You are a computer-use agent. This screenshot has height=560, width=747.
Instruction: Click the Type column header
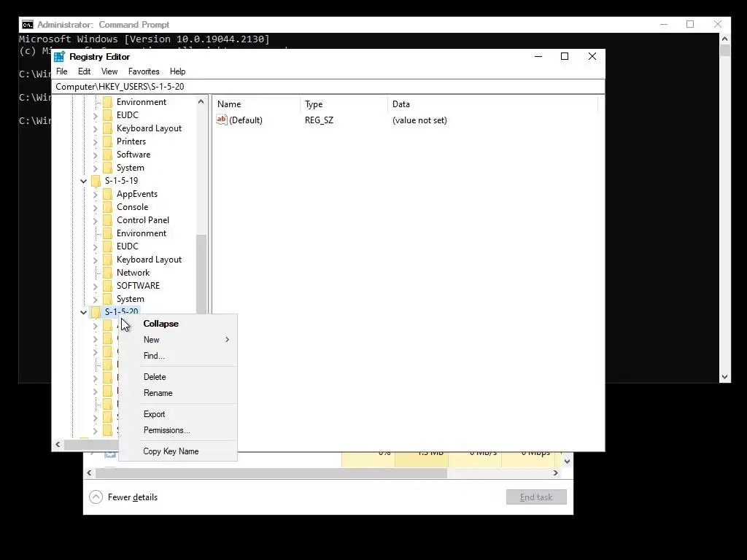click(344, 104)
